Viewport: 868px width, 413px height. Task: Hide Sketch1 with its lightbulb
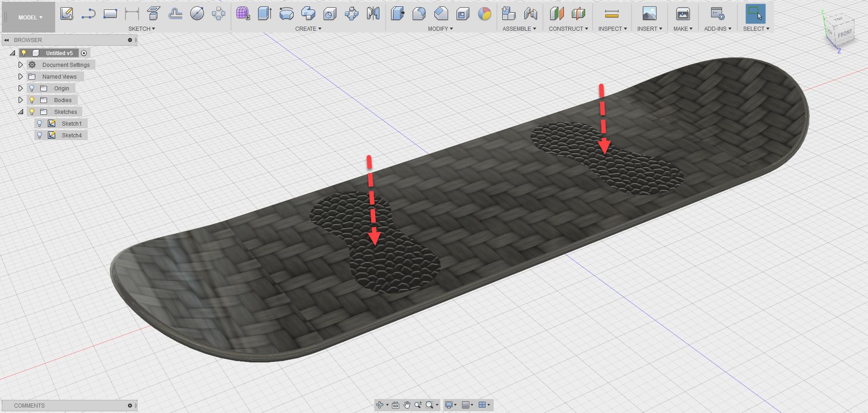click(x=40, y=123)
